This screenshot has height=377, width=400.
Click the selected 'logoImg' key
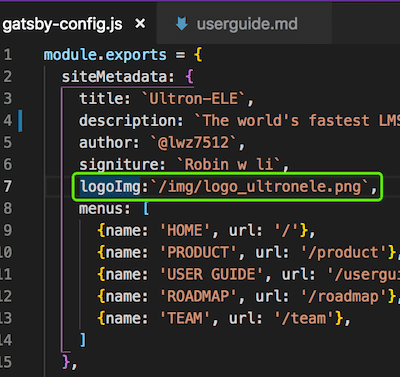click(110, 187)
